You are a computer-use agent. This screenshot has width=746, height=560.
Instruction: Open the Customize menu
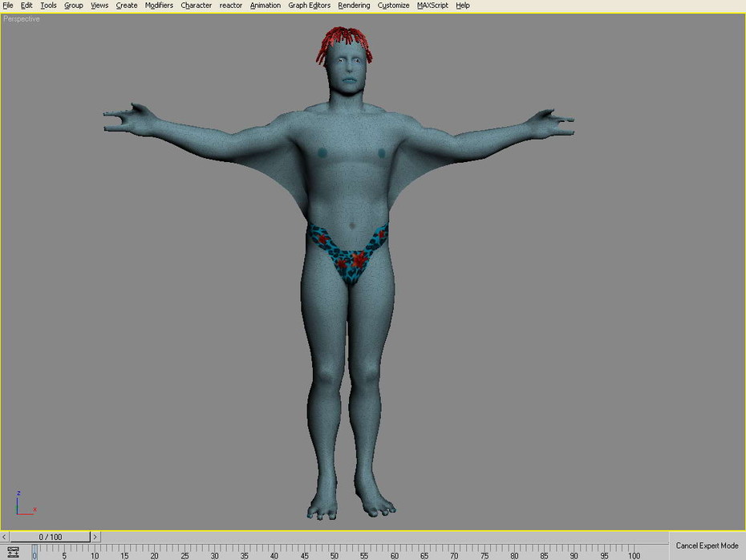point(393,6)
